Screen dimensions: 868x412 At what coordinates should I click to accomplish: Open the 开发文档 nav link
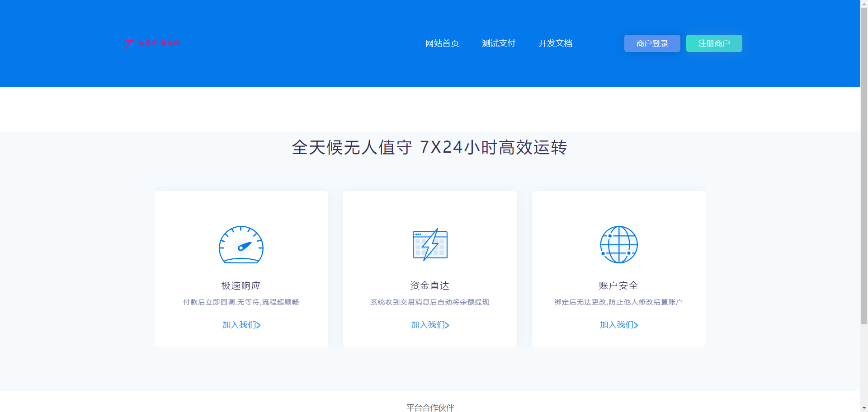(x=555, y=43)
